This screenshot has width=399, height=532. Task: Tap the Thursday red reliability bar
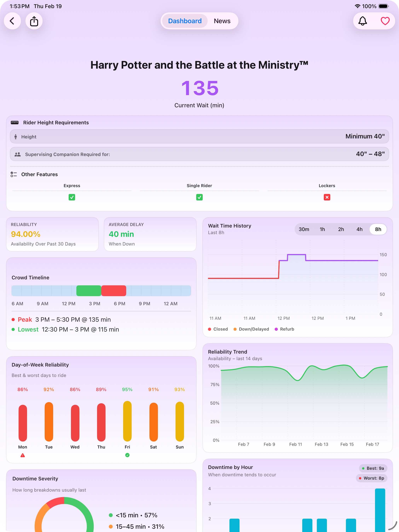pyautogui.click(x=101, y=422)
